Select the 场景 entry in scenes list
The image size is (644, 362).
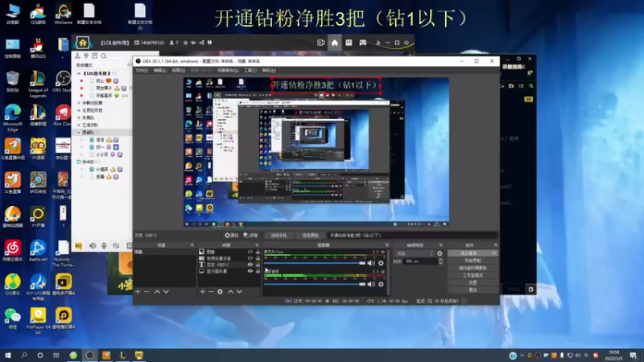point(165,252)
